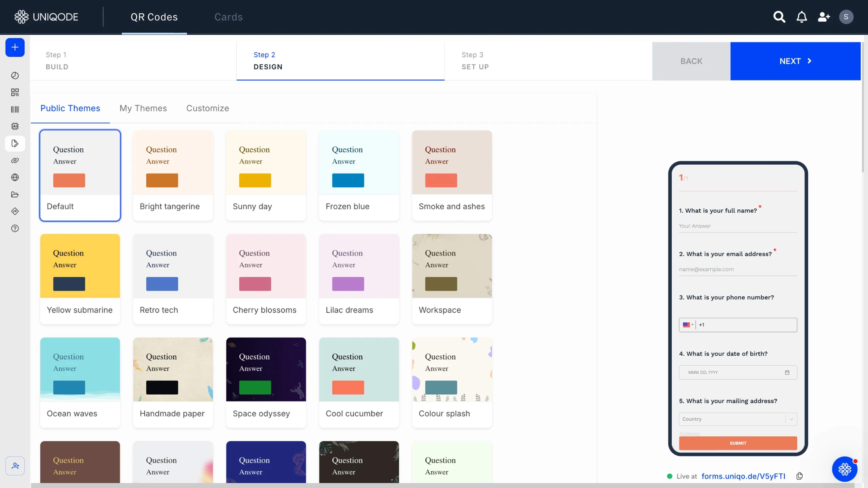The width and height of the screenshot is (868, 488).
Task: Copy the live form URL
Action: click(x=799, y=476)
